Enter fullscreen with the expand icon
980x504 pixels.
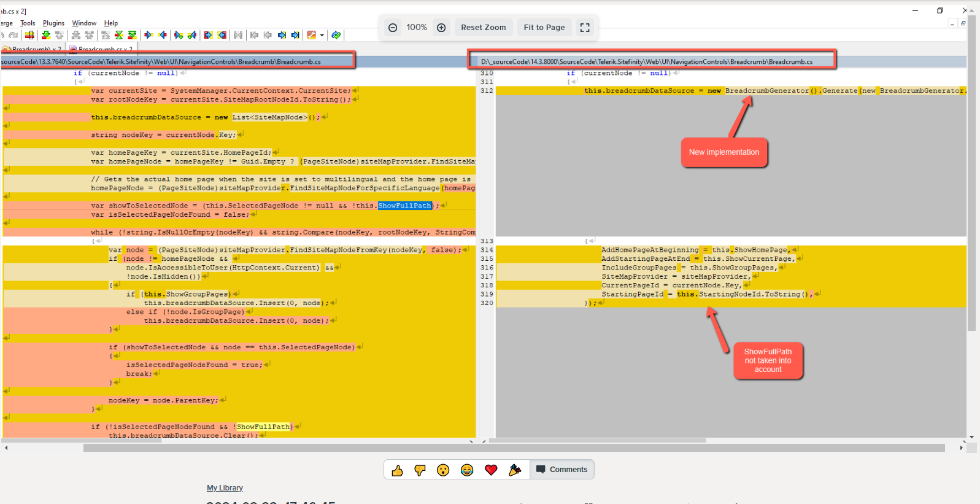click(585, 28)
